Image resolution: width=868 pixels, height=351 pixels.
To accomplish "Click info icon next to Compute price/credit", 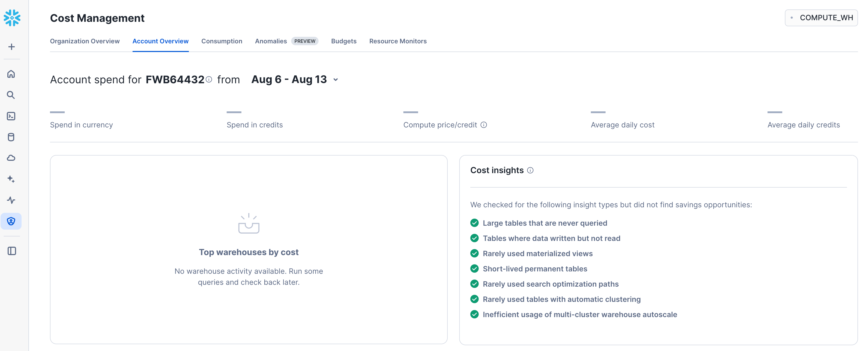I will tap(483, 125).
